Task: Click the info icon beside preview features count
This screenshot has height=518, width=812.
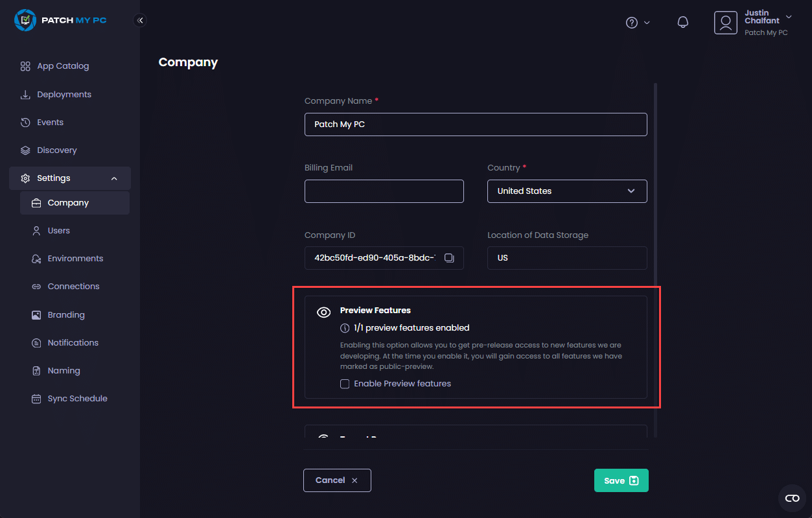Action: (x=345, y=328)
